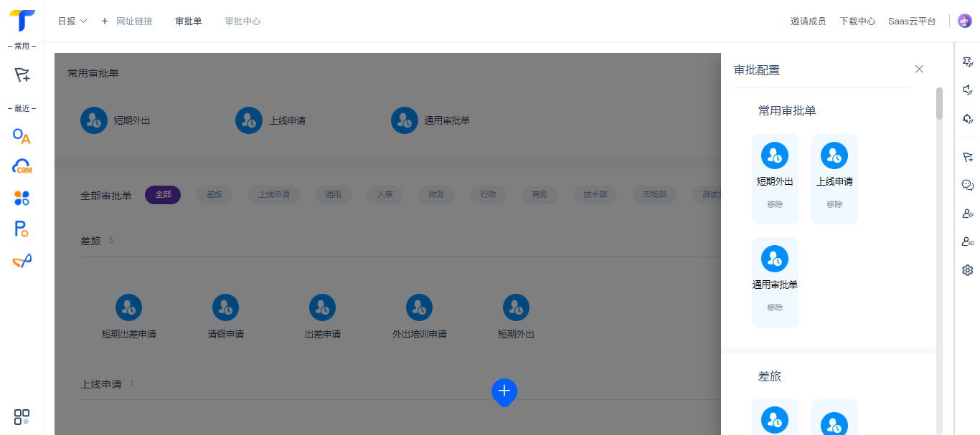Image resolution: width=980 pixels, height=435 pixels.
Task: Click the 全部审批单 label
Action: 106,196
